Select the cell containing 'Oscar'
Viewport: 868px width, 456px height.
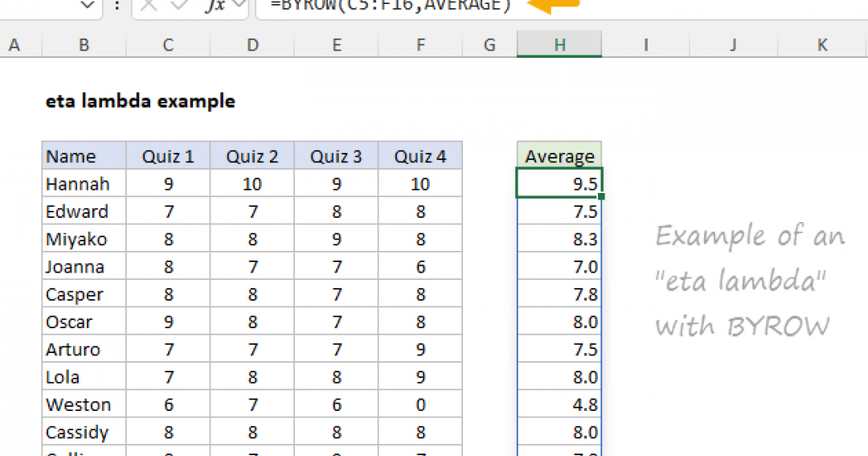pos(84,322)
